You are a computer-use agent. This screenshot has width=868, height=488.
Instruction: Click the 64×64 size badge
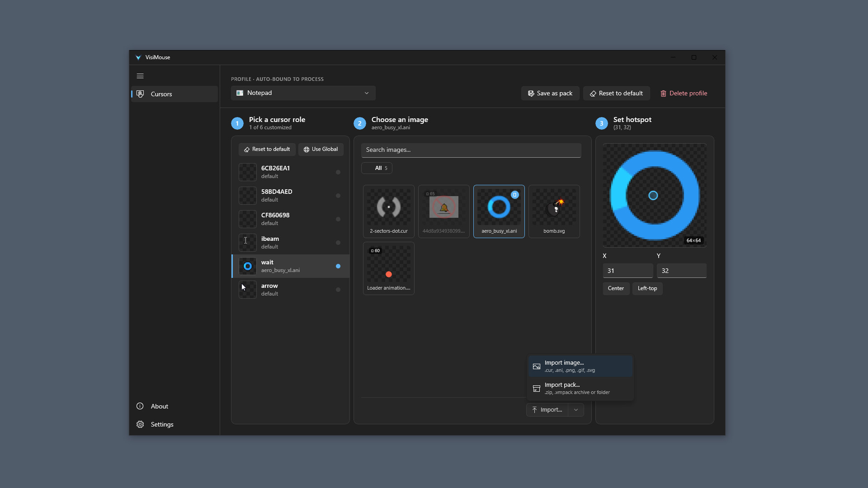pyautogui.click(x=693, y=240)
